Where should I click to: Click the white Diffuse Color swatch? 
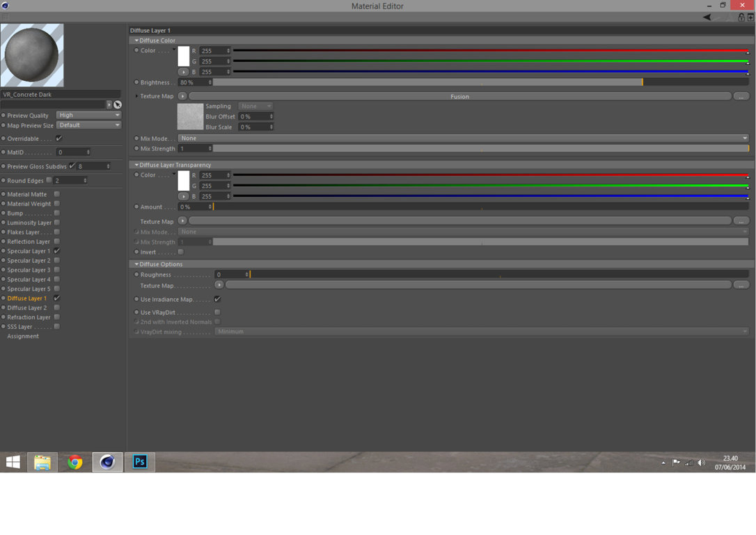(184, 56)
